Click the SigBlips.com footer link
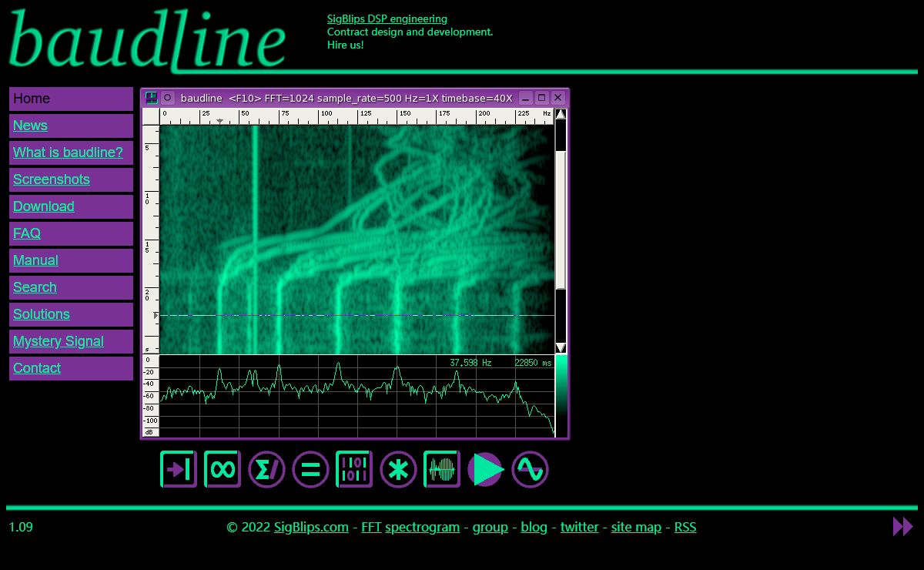Screen dimensions: 924x570 (311, 527)
